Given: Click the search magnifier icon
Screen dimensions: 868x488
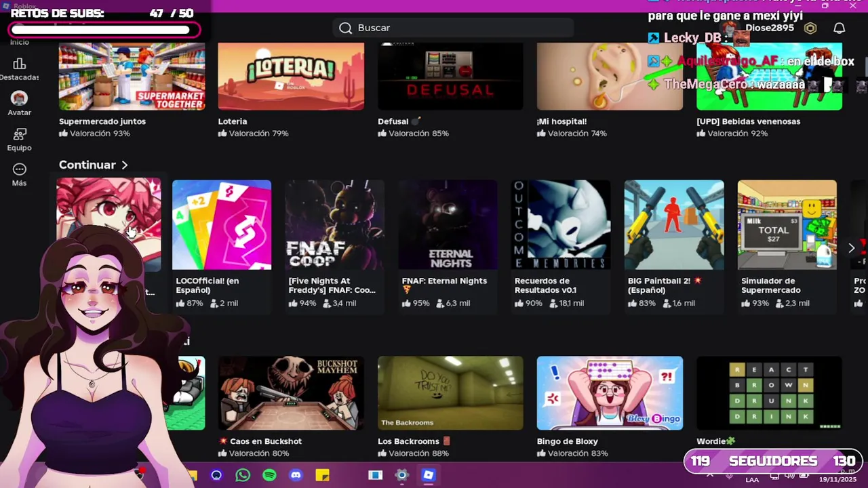Looking at the screenshot, I should click(345, 28).
